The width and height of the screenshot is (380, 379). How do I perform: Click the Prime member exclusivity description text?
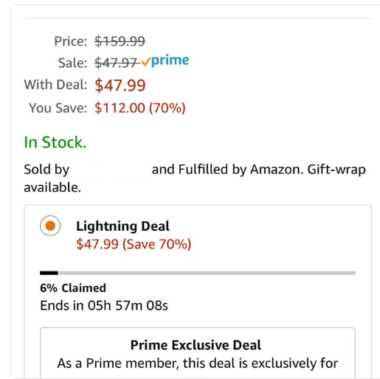[x=197, y=363]
